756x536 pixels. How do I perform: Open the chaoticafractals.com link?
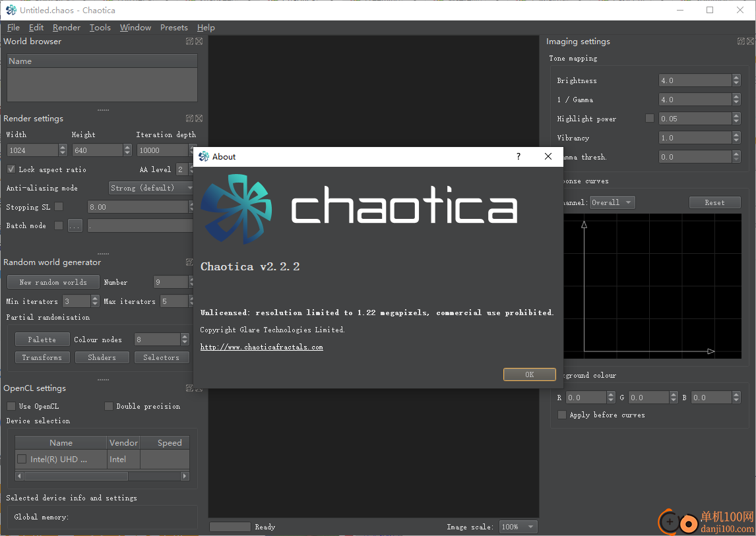pos(261,347)
